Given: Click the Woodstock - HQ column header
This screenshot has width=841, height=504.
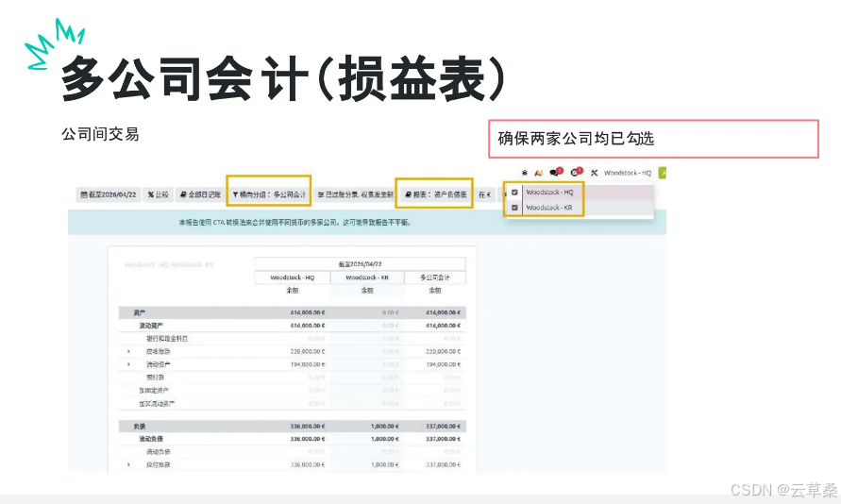Looking at the screenshot, I should 293,277.
